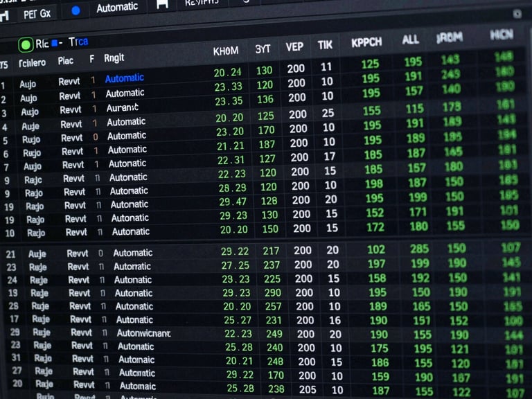Sort by the TIK column header
The height and width of the screenshot is (399, 532).
tap(325, 45)
